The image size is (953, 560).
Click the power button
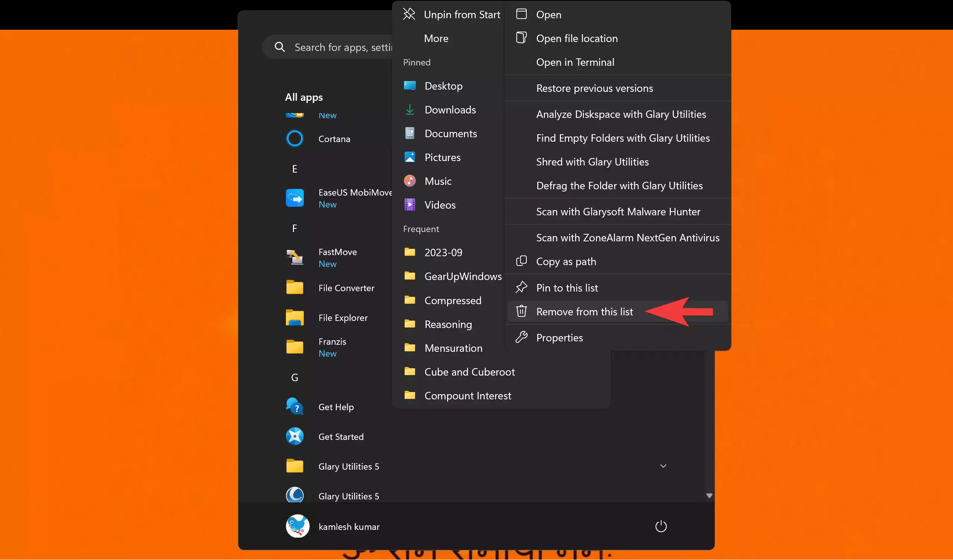[x=660, y=526]
